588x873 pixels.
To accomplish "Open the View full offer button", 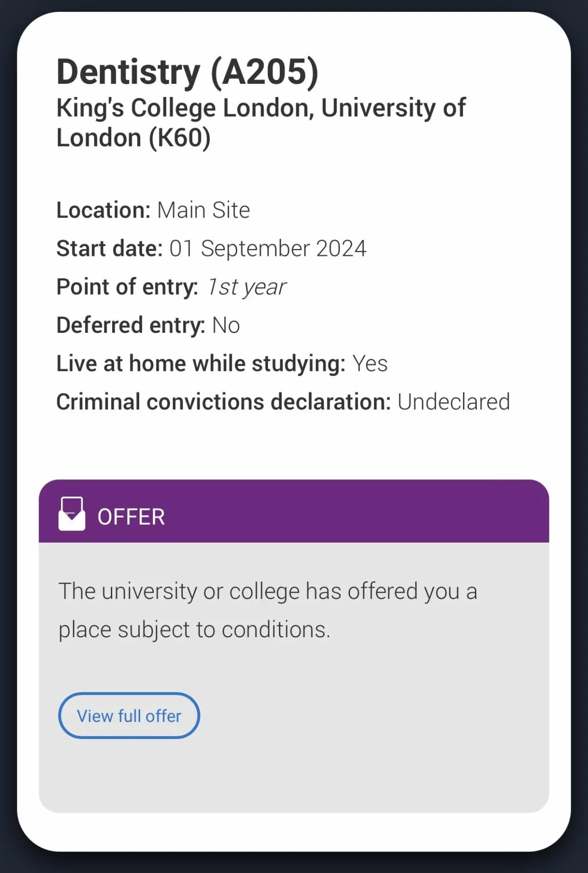I will (129, 716).
